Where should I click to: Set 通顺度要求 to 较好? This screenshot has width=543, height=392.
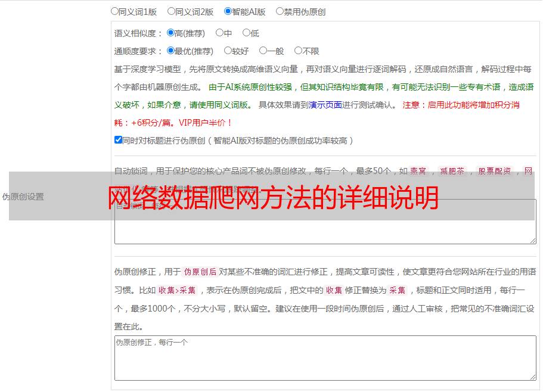(228, 51)
